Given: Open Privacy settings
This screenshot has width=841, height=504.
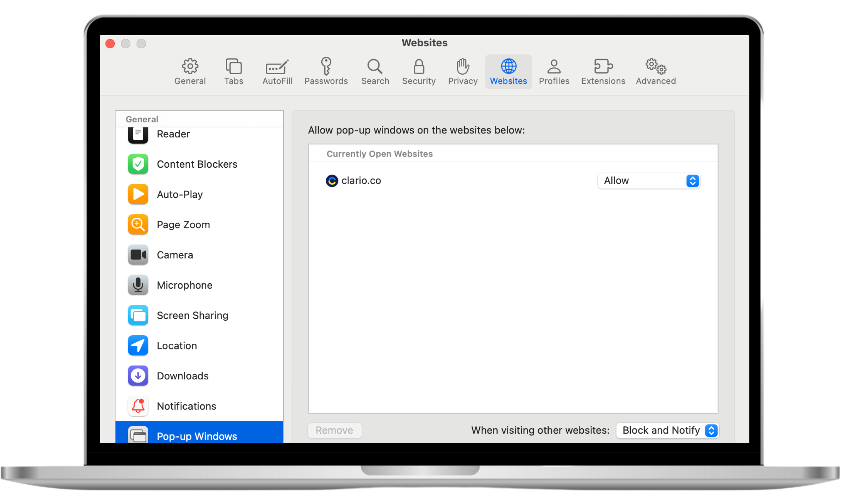Looking at the screenshot, I should tap(462, 71).
